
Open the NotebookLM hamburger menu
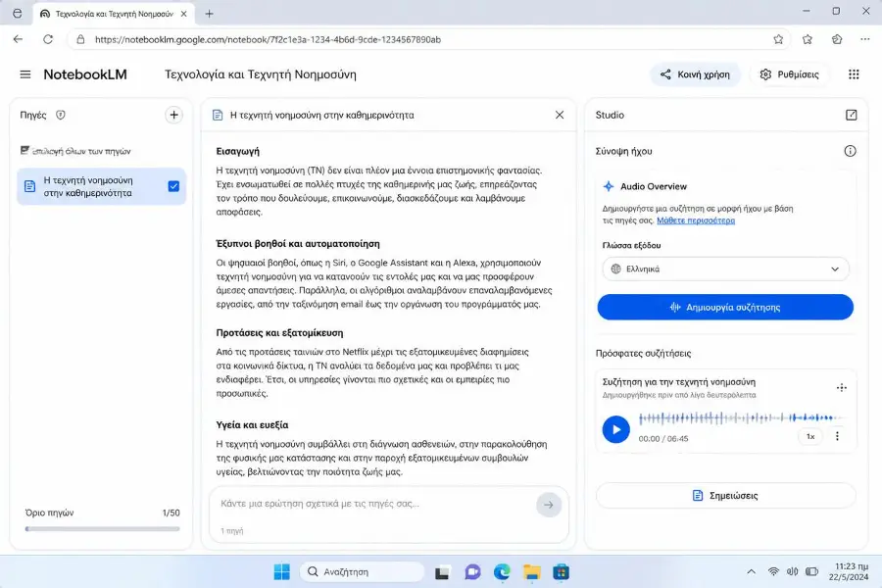25,74
